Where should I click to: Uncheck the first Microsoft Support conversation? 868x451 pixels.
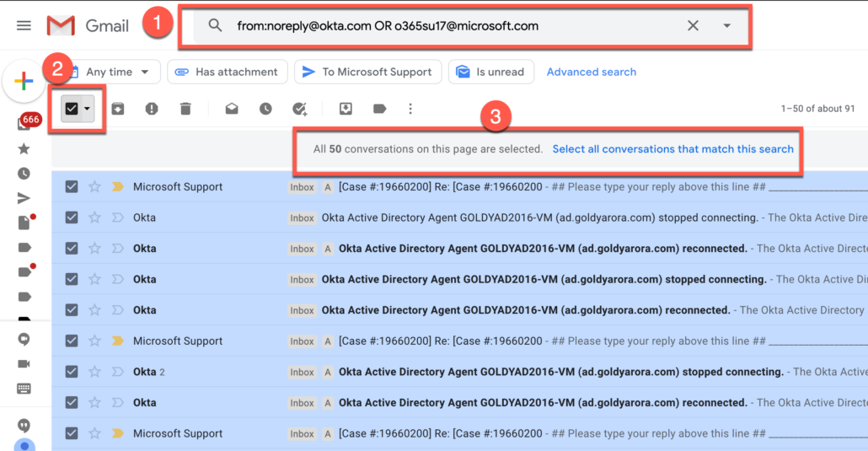72,186
